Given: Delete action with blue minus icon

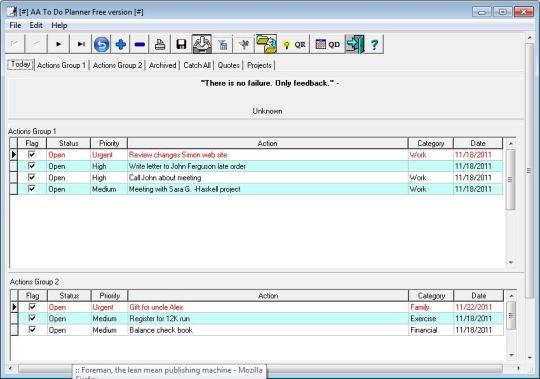Looking at the screenshot, I should [139, 44].
